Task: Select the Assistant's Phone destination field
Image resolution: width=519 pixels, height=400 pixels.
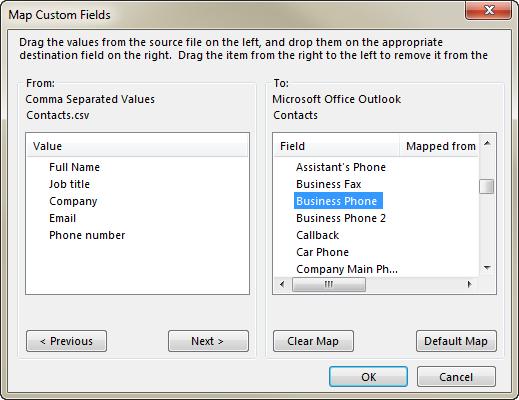Action: point(341,167)
